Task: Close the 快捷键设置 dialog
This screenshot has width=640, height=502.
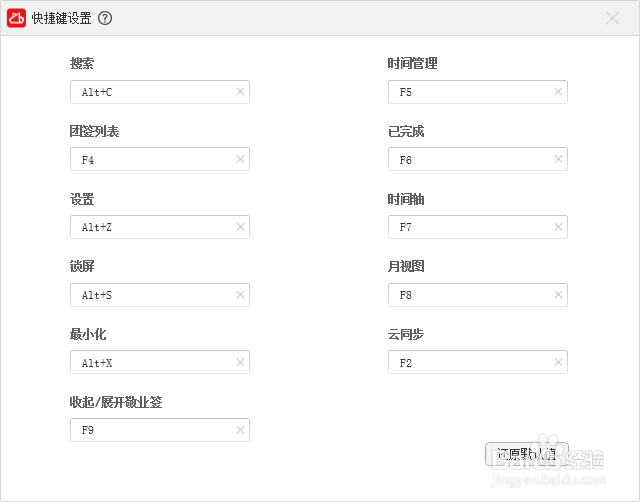Action: click(x=613, y=18)
